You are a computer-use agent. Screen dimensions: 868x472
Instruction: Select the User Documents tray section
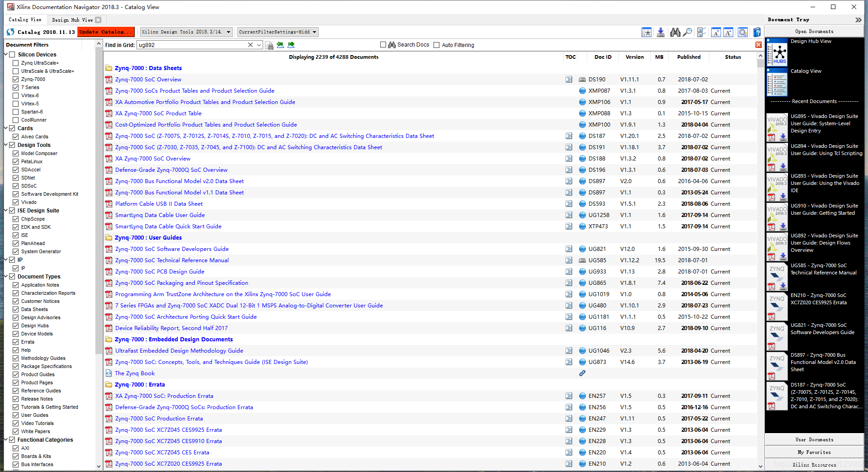click(814, 439)
